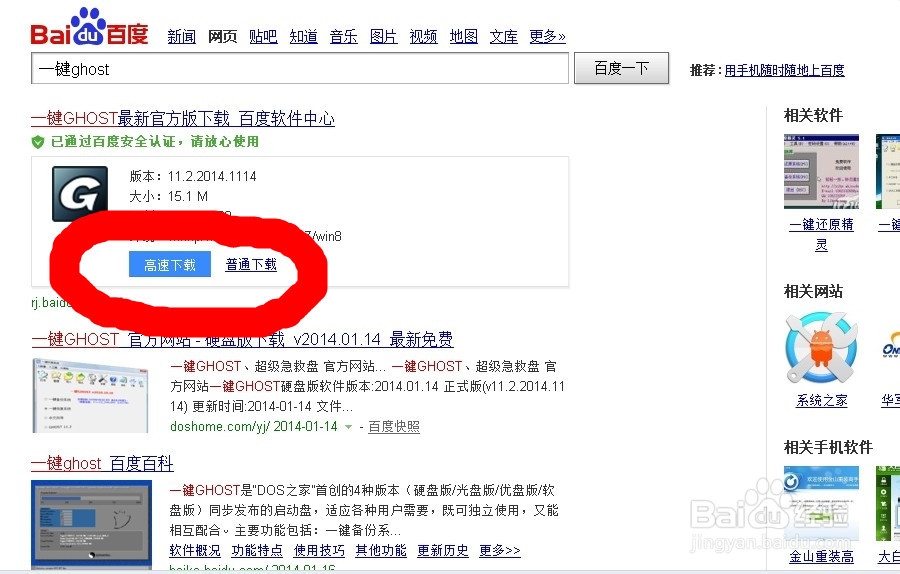Open the 用手机随时随地上百度 recommendation link
The width and height of the screenshot is (900, 574).
(784, 71)
